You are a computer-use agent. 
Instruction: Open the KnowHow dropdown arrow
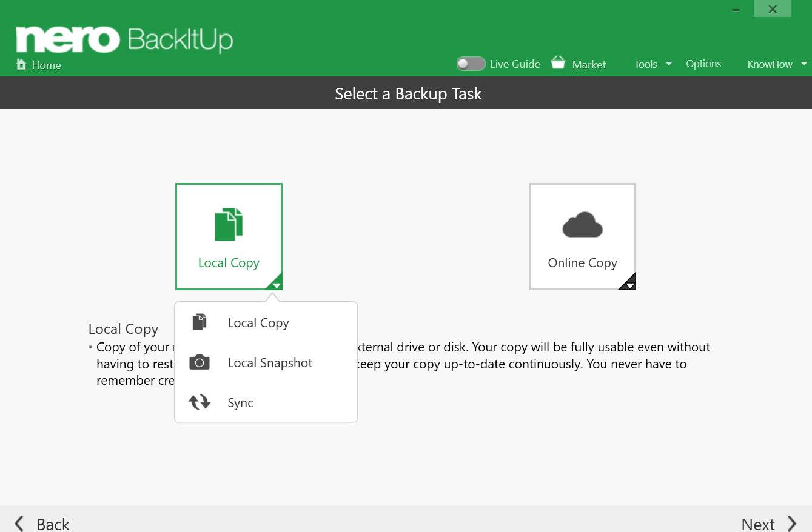804,63
